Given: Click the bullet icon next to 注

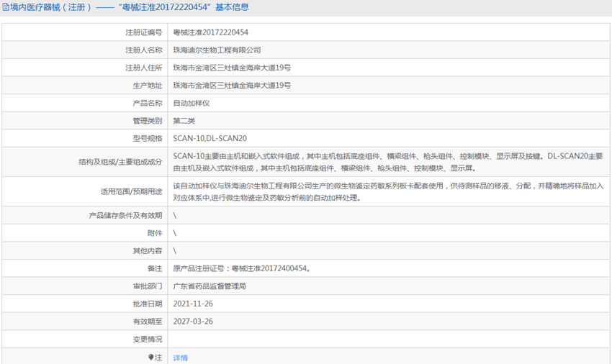Looking at the screenshot, I should 151,357.
